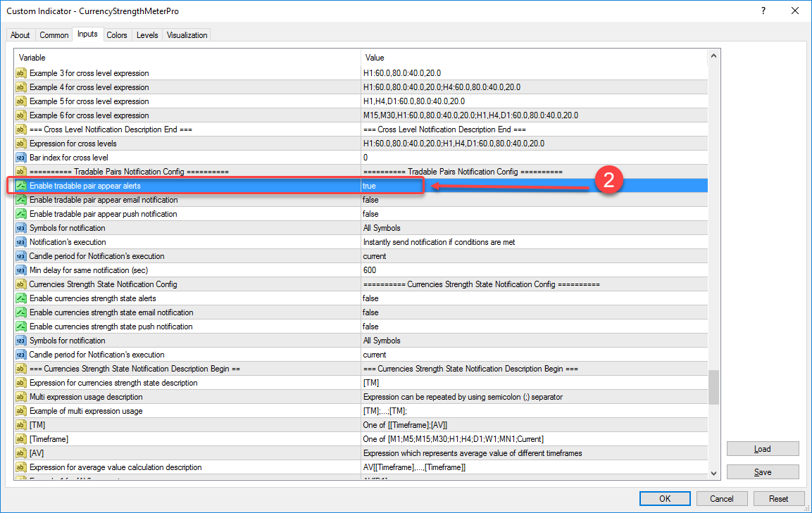The height and width of the screenshot is (513, 812).
Task: Click boolean icon of tradable pair appear alerts
Action: pyautogui.click(x=20, y=185)
